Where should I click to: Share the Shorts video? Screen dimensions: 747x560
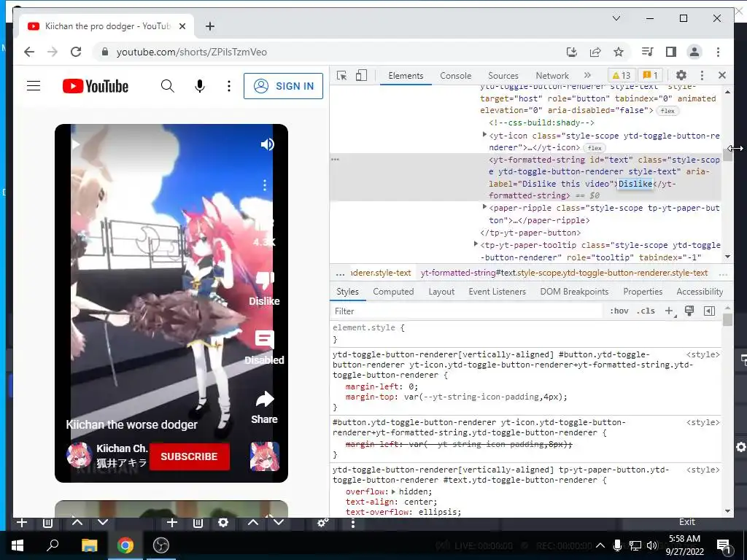coord(264,407)
